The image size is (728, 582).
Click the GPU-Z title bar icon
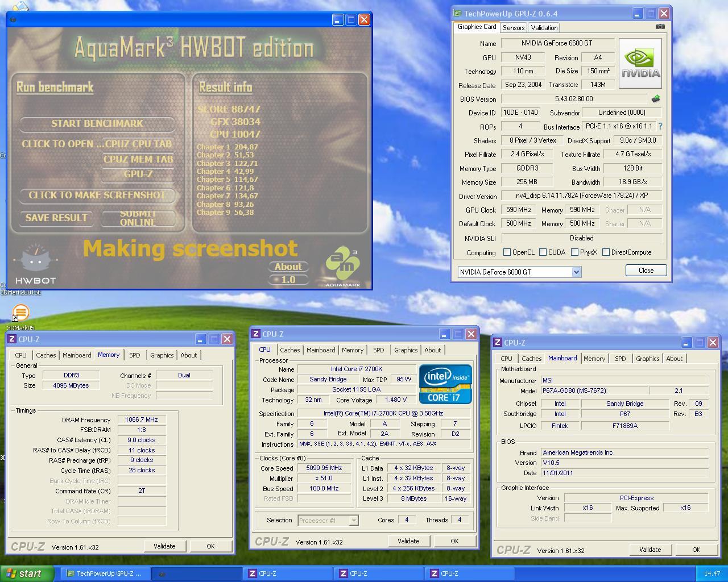(458, 13)
